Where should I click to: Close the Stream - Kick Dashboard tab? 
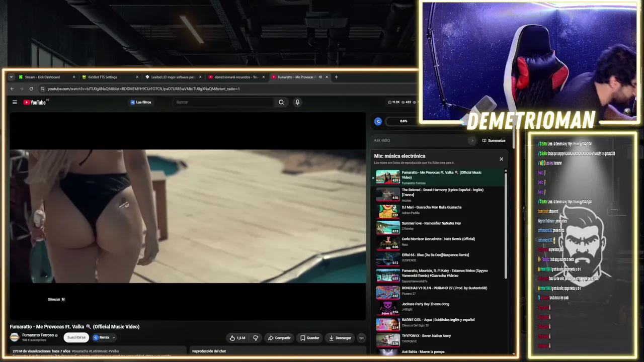(x=73, y=77)
